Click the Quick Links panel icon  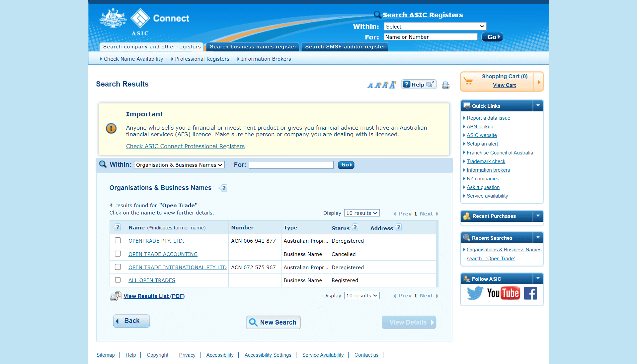coord(467,106)
